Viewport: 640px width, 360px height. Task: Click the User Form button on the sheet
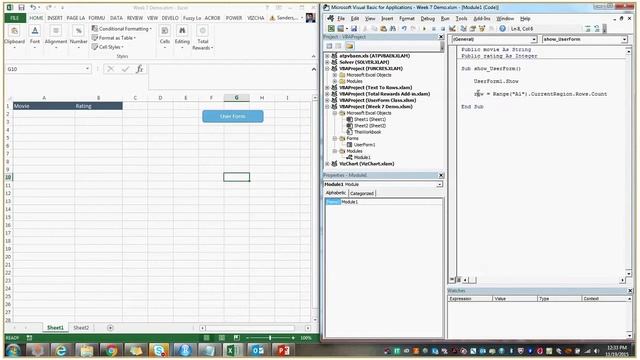click(x=233, y=116)
